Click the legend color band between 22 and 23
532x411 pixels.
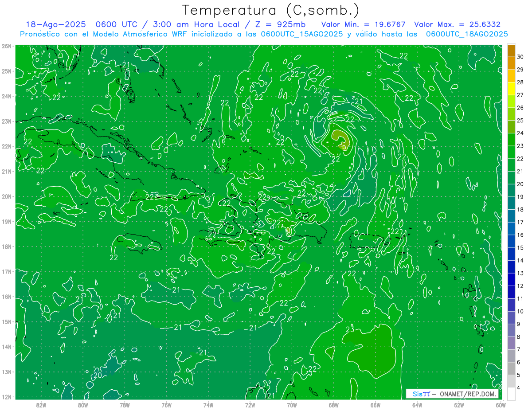click(x=511, y=152)
